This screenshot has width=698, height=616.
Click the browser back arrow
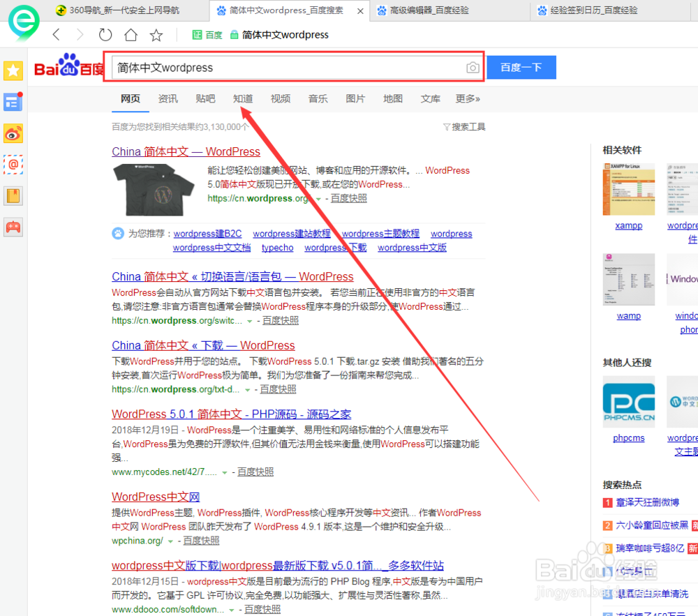pyautogui.click(x=56, y=35)
